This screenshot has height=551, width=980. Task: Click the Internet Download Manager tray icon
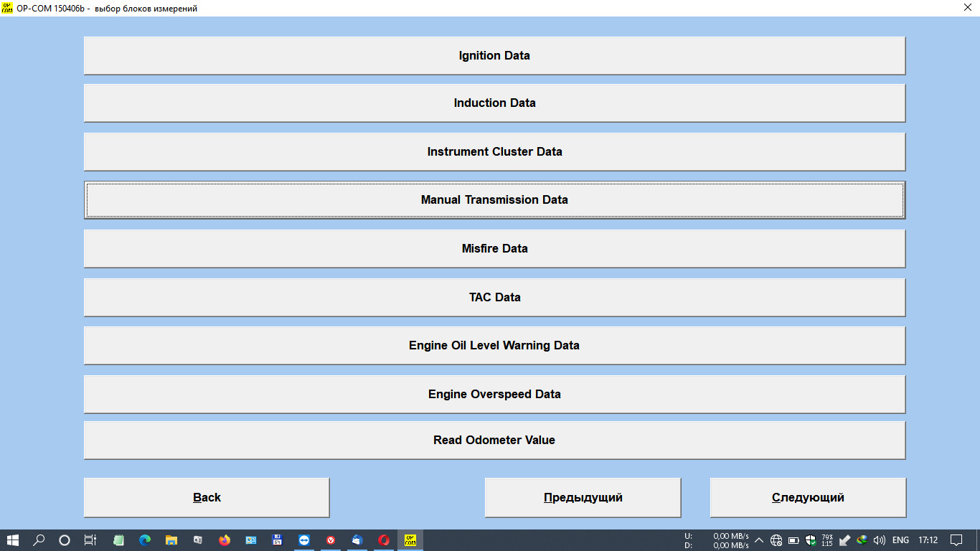tap(862, 540)
